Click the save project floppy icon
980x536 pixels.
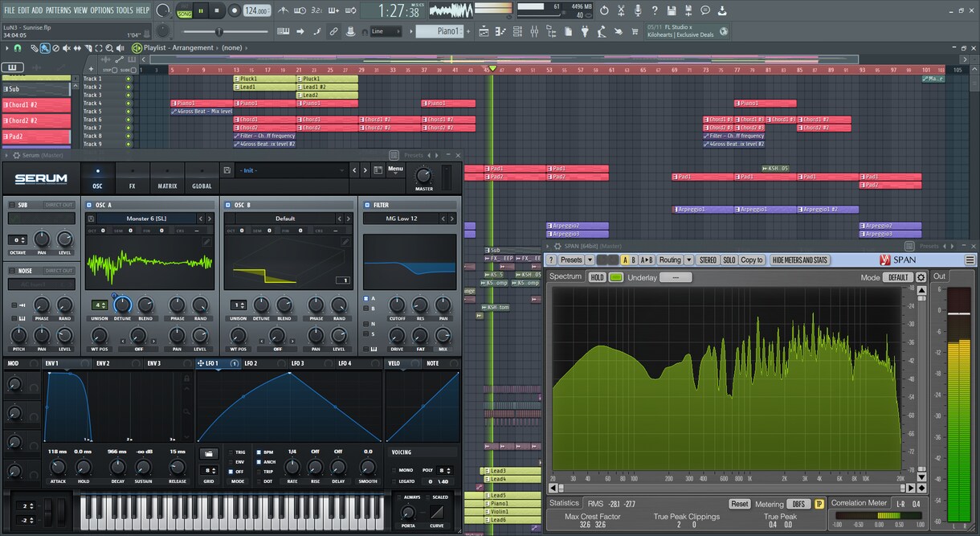point(672,10)
